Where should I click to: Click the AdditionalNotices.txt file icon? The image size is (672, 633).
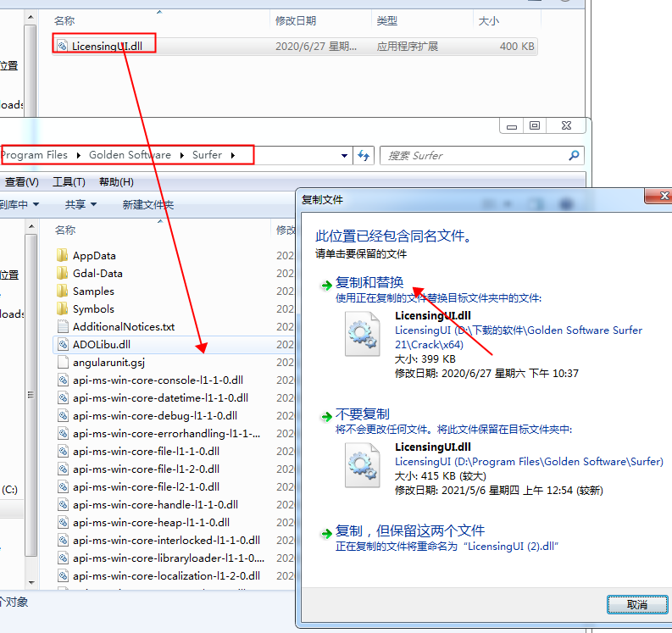click(63, 326)
